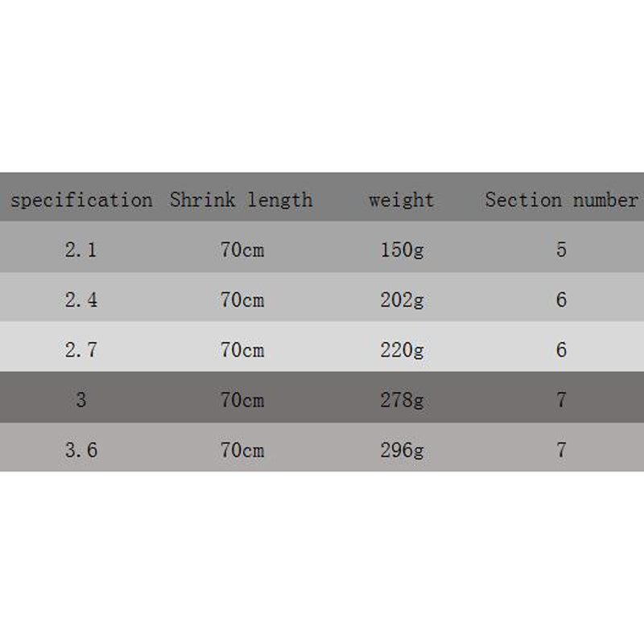Select section number 6 in the 2.4 row
The width and height of the screenshot is (644, 644).
pos(561,299)
